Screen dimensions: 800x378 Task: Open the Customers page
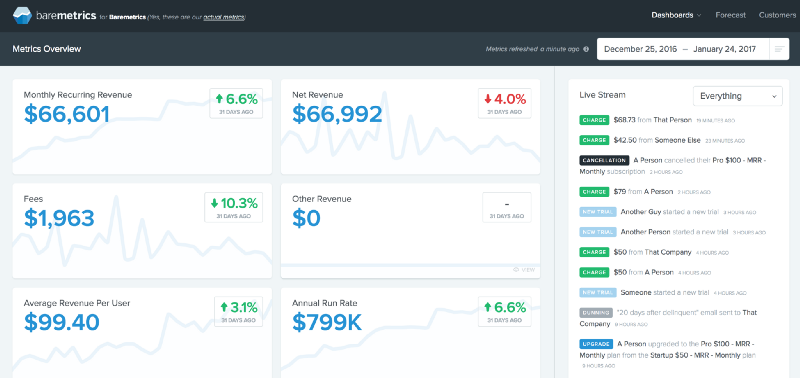[777, 15]
